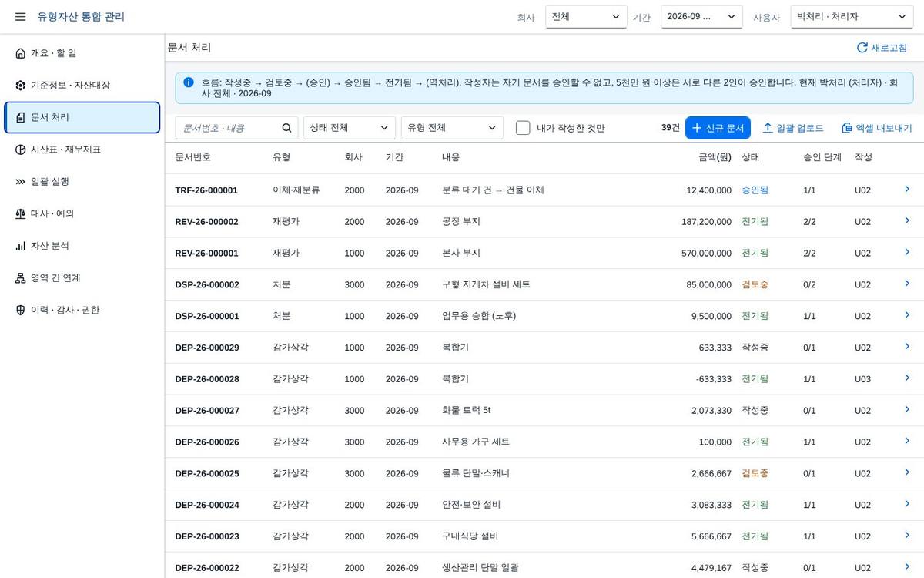Click the 신규 문서 button
The width and height of the screenshot is (924, 578).
(718, 128)
